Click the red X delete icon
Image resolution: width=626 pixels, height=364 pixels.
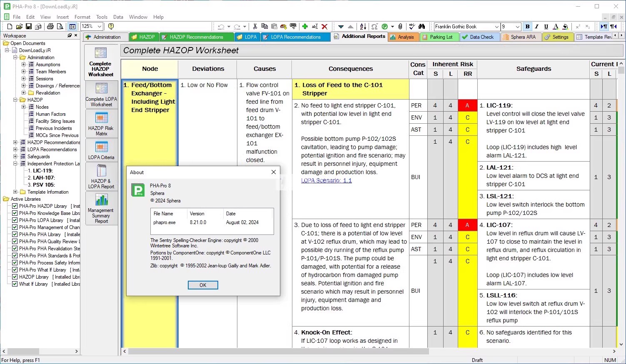pyautogui.click(x=324, y=27)
